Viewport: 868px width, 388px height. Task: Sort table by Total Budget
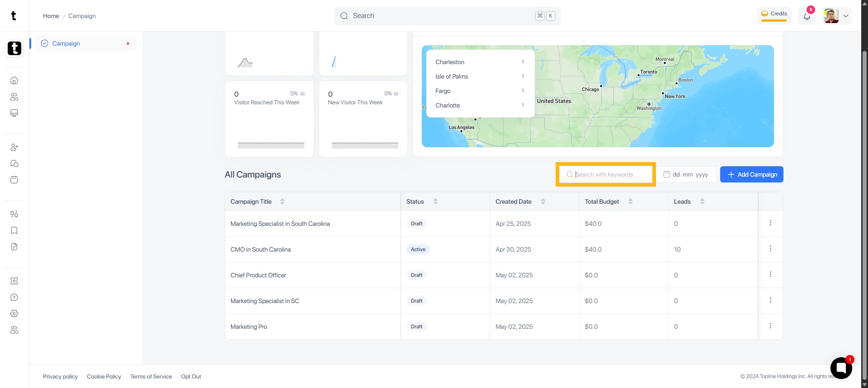pos(630,201)
